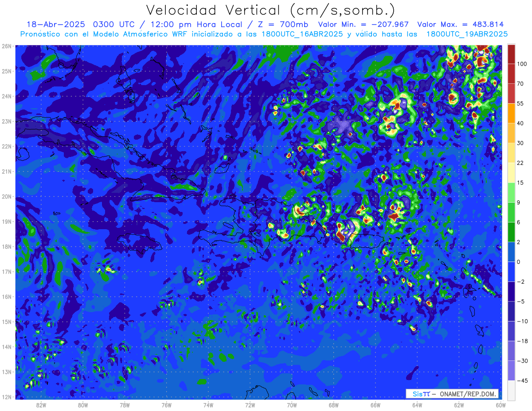This screenshot has height=411, width=532.
Task: Click the dark green legend band between 2 and 6
Action: pyautogui.click(x=511, y=231)
